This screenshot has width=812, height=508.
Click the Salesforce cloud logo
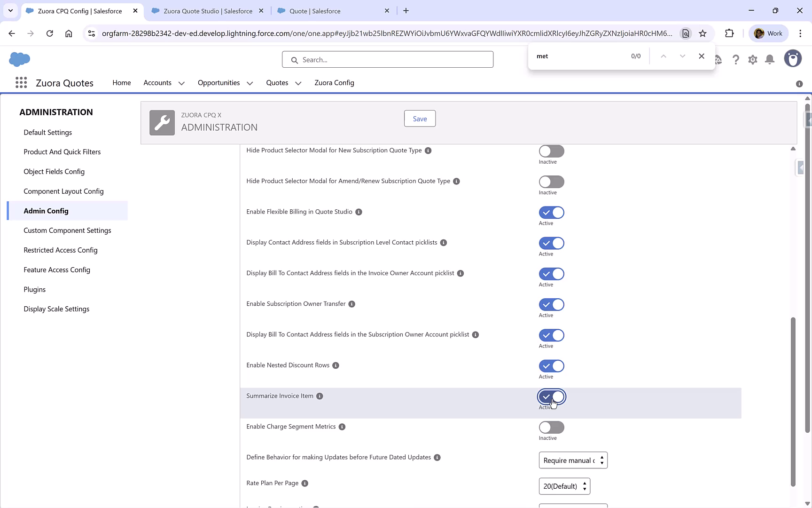pos(20,59)
